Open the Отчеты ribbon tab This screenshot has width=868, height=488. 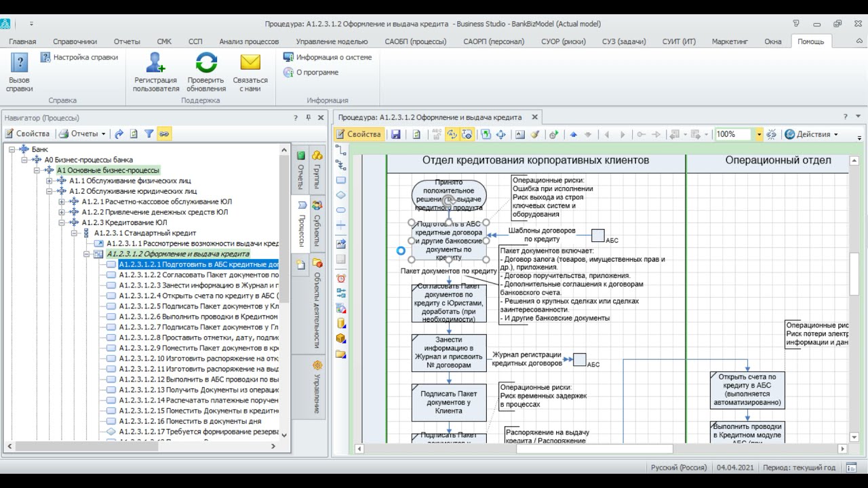pyautogui.click(x=127, y=41)
